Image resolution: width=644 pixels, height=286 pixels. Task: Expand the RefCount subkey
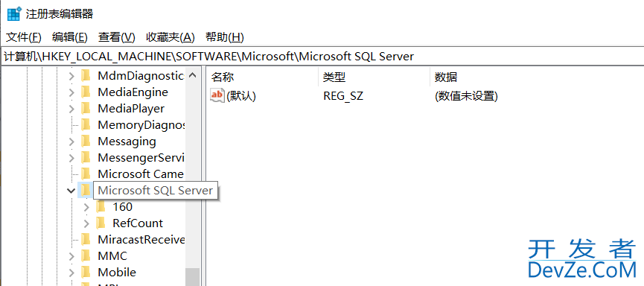coord(86,224)
